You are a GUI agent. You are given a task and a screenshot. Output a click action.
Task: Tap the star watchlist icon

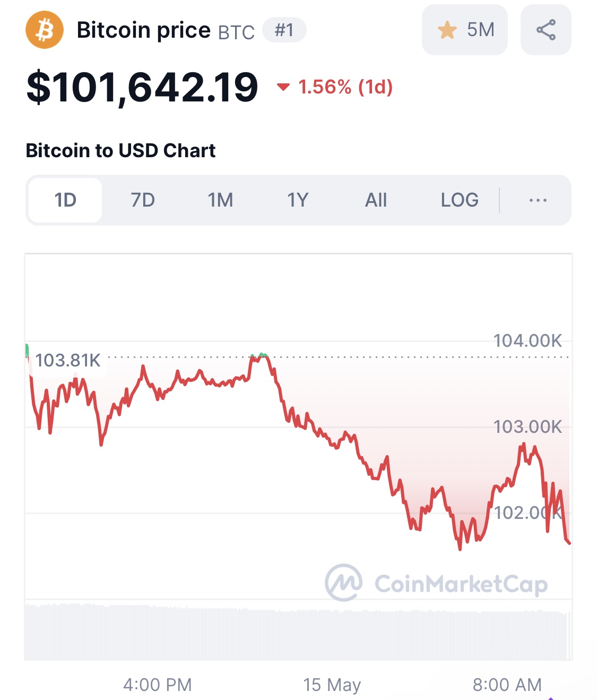[447, 30]
